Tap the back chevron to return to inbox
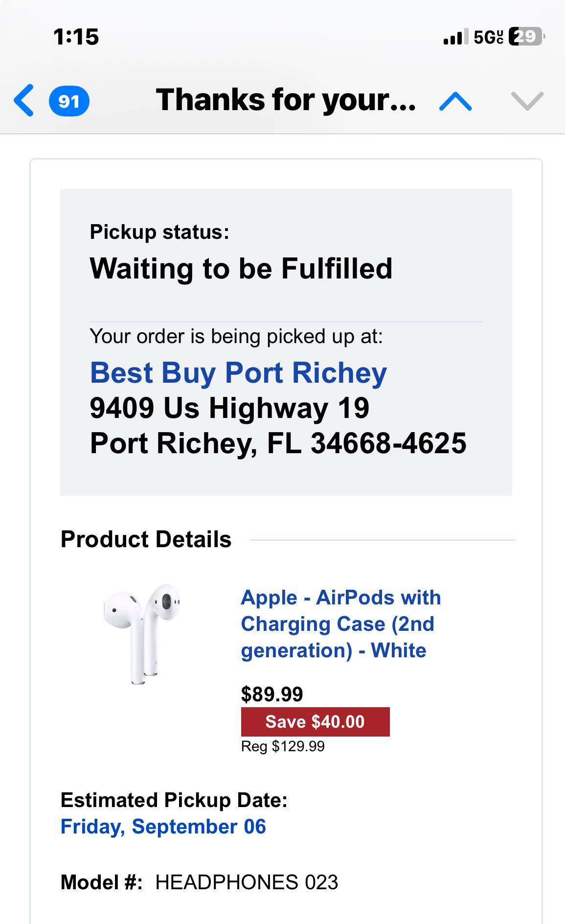 point(23,100)
